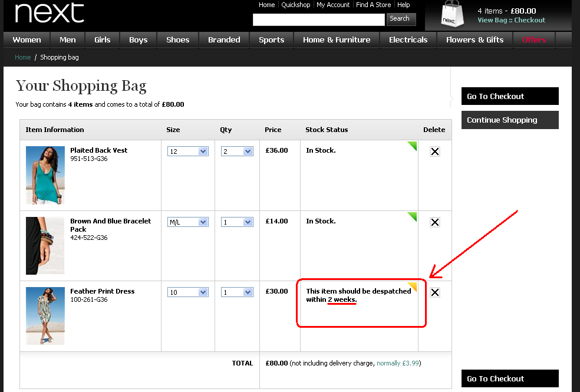The height and width of the screenshot is (392, 580).
Task: Open Brown And Blue Bracelet Pack thumbnail
Action: click(x=45, y=246)
